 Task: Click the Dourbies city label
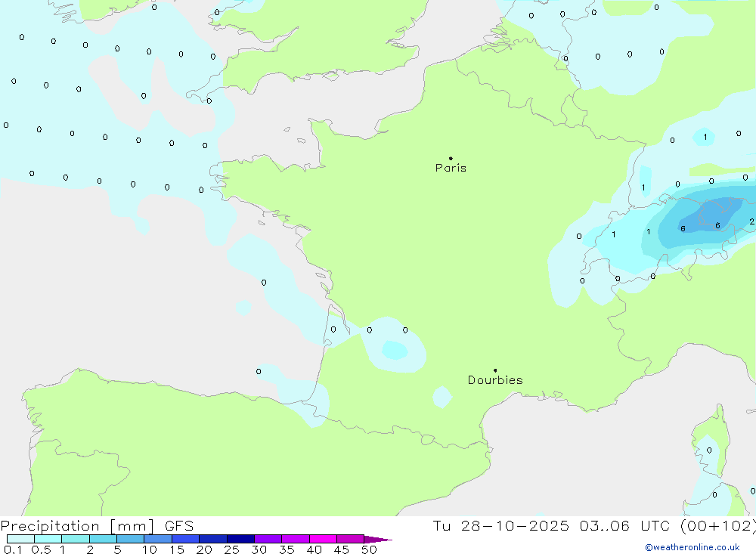[495, 380]
